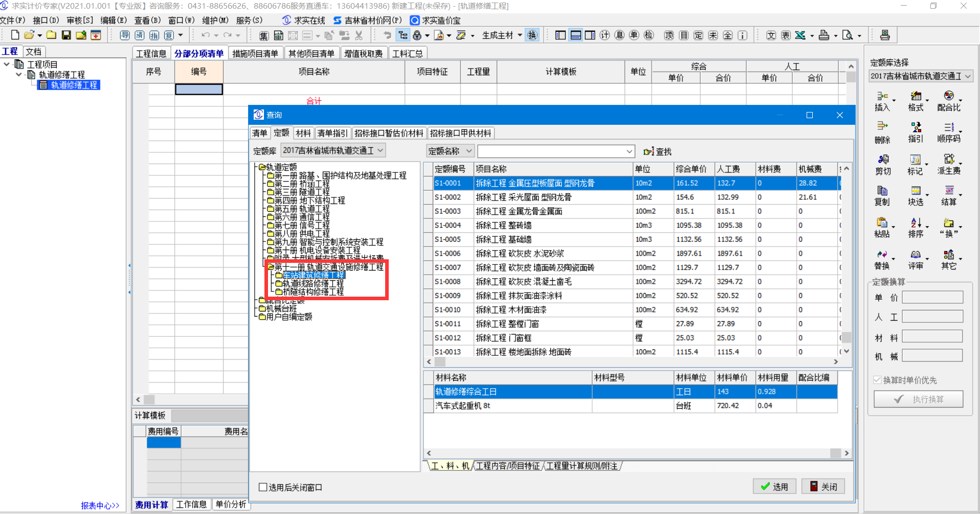The width and height of the screenshot is (980, 514).
Task: Select 第五册 轨道工程 folder in tree
Action: tap(302, 209)
